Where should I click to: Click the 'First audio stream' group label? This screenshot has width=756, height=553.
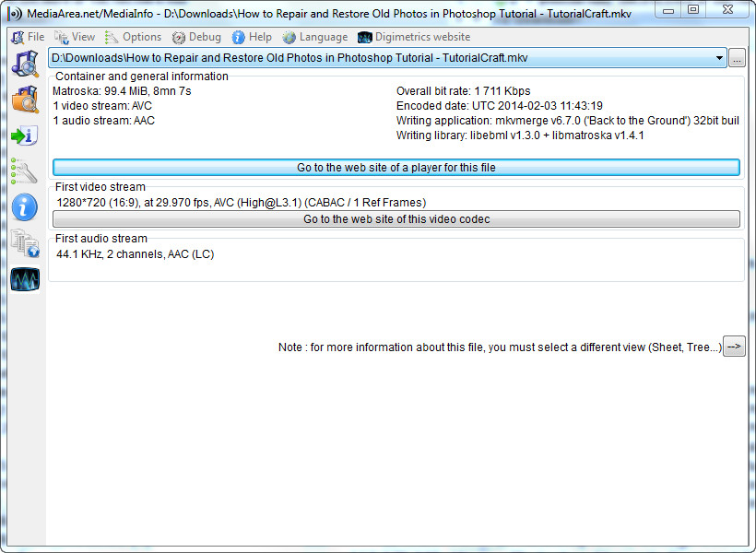101,238
